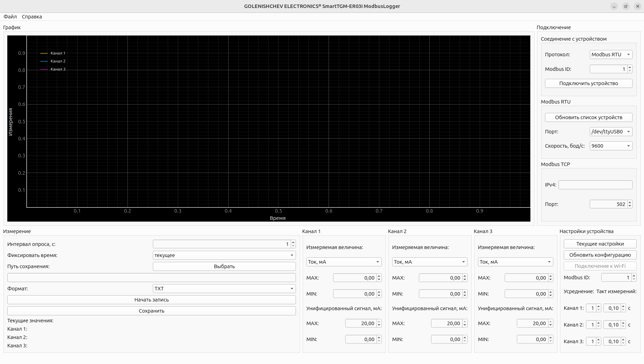This screenshot has height=364, width=644.
Task: Click Обновить конфигурацию button
Action: (x=600, y=255)
